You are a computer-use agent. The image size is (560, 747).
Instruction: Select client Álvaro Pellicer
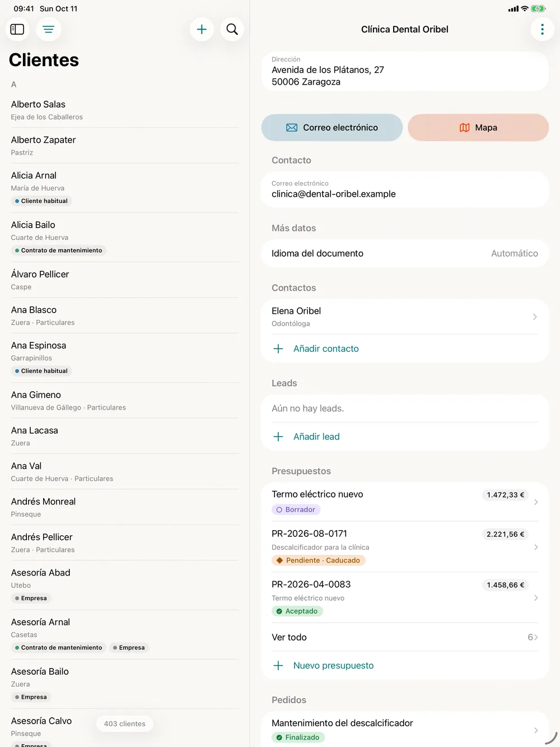click(x=125, y=280)
